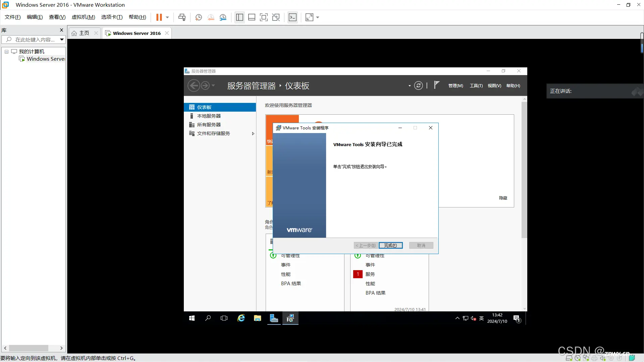This screenshot has width=644, height=362.
Task: Click 取消 to cancel installation
Action: tap(421, 245)
